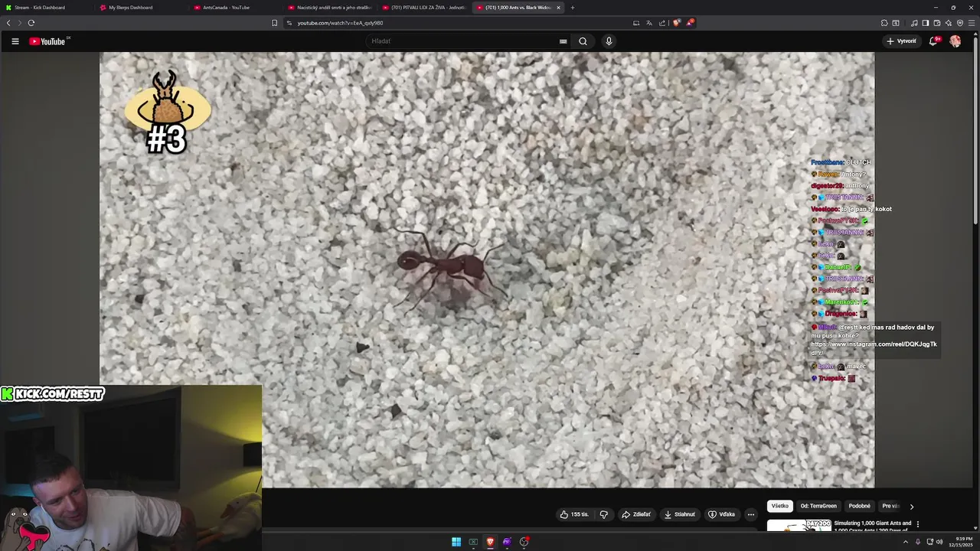This screenshot has height=551, width=980.
Task: Select the Od: TerraGreen filter chip
Action: (818, 506)
